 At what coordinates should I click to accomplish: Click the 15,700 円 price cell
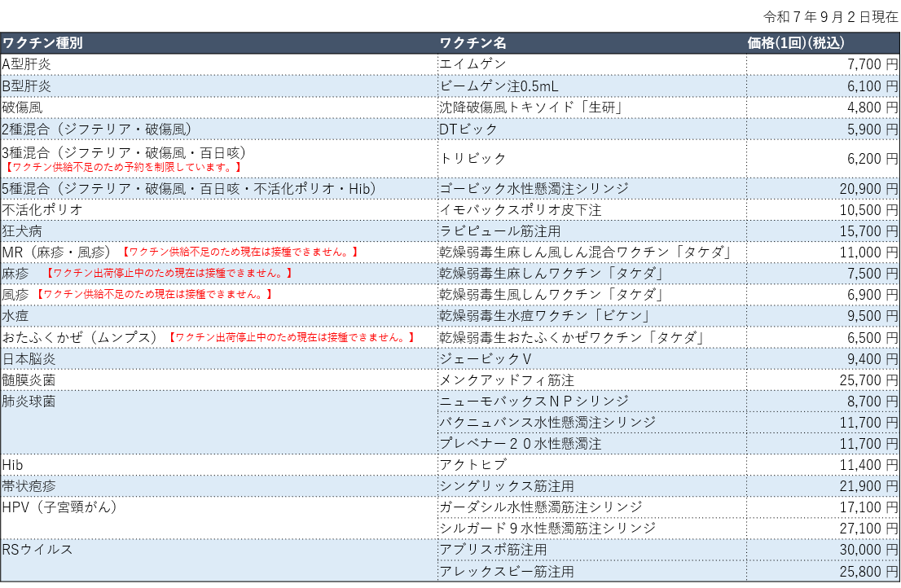point(823,231)
